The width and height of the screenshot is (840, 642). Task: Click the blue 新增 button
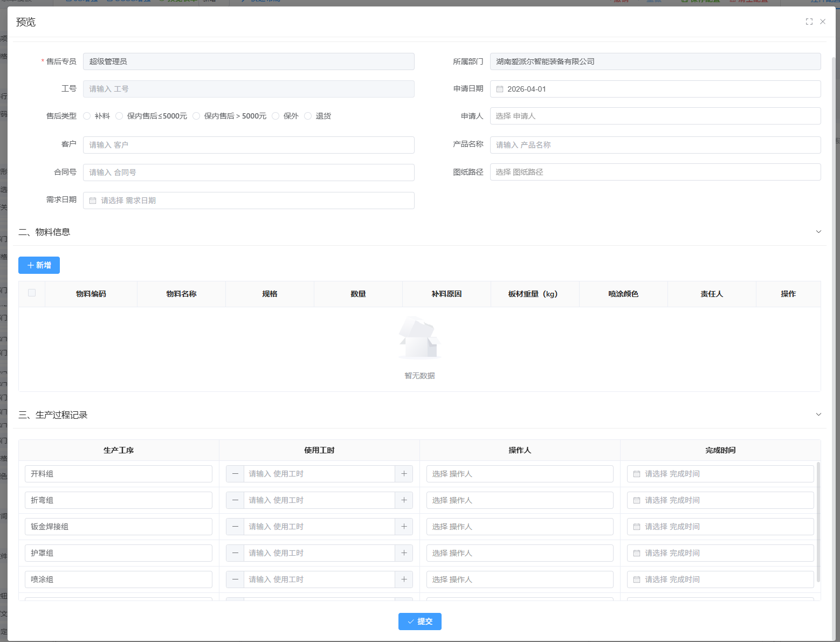pyautogui.click(x=39, y=265)
